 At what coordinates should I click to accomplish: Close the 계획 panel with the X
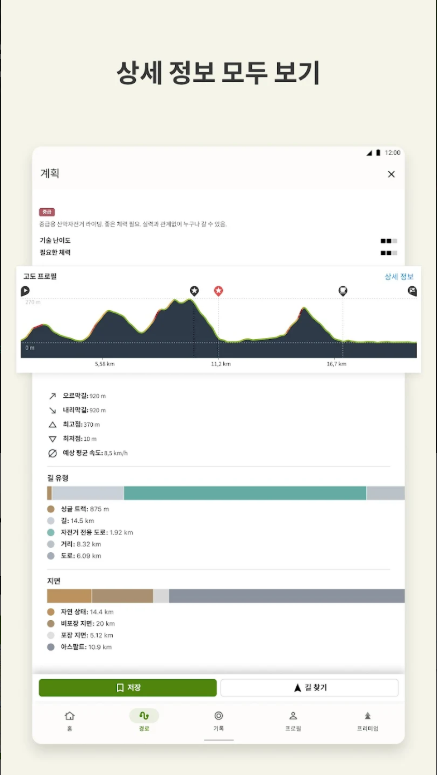(x=391, y=174)
